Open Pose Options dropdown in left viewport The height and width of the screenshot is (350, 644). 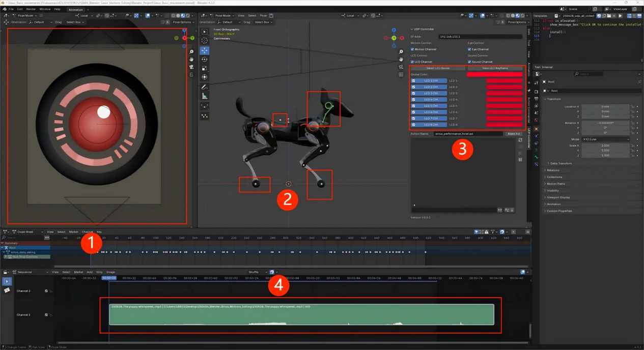pos(183,22)
